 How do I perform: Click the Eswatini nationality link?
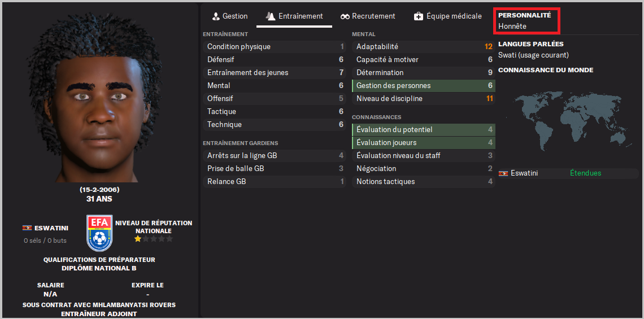pos(51,228)
